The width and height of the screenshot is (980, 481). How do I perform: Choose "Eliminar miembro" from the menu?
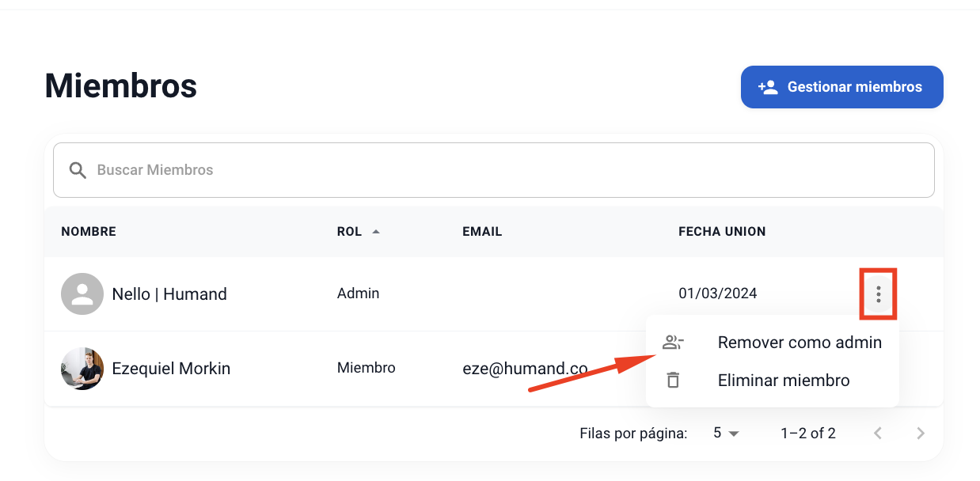[x=783, y=381]
